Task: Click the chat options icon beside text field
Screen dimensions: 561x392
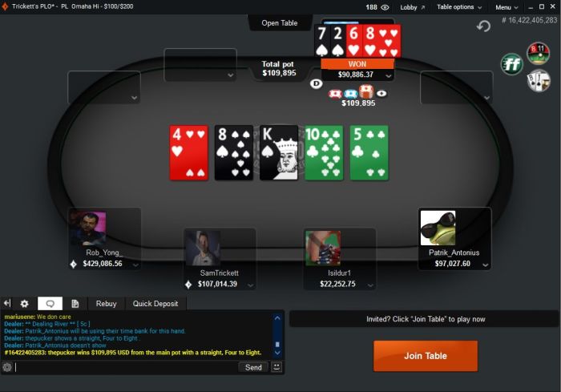Action: tap(7, 367)
